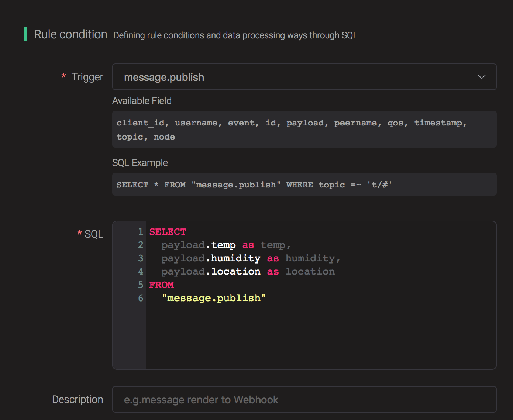Click line number 6 in editor gutter

click(x=140, y=298)
